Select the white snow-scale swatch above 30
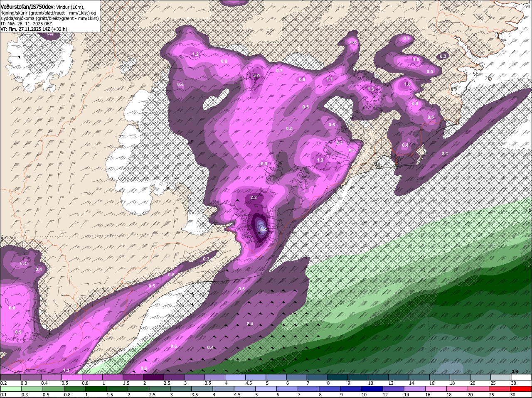This screenshot has height=398, width=532. pos(521,377)
